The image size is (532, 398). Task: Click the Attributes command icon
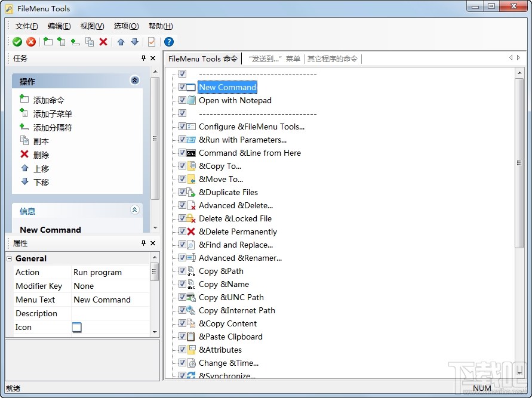(191, 350)
